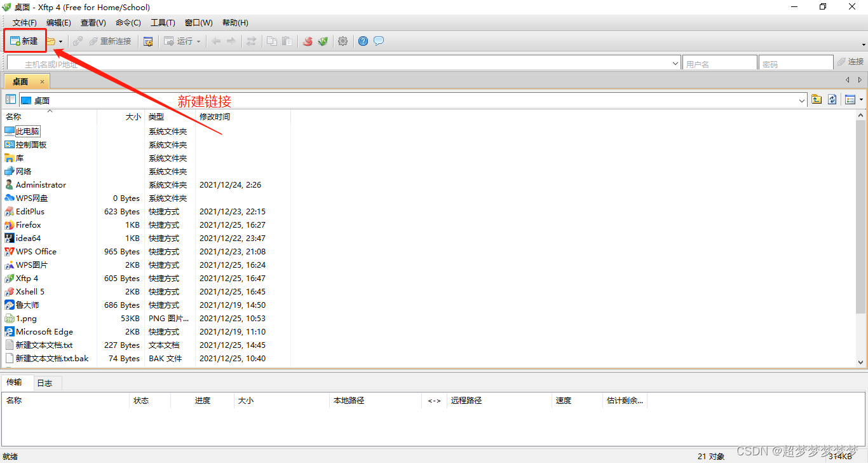Click the 新建 new session button

click(24, 41)
